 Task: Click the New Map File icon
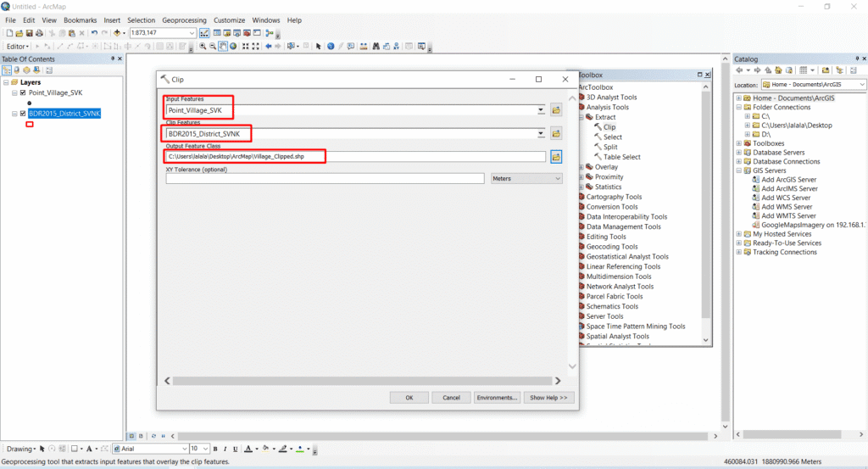9,33
